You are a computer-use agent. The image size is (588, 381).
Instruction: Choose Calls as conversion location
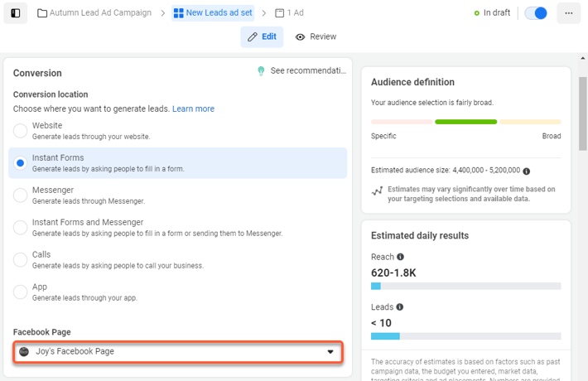(20, 260)
